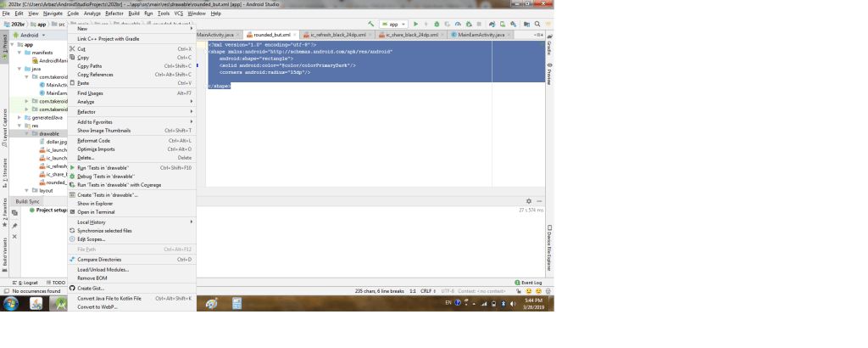Viewport: 868px width, 348px height.
Task: Open the Profile app gauge icon
Action: click(x=457, y=25)
